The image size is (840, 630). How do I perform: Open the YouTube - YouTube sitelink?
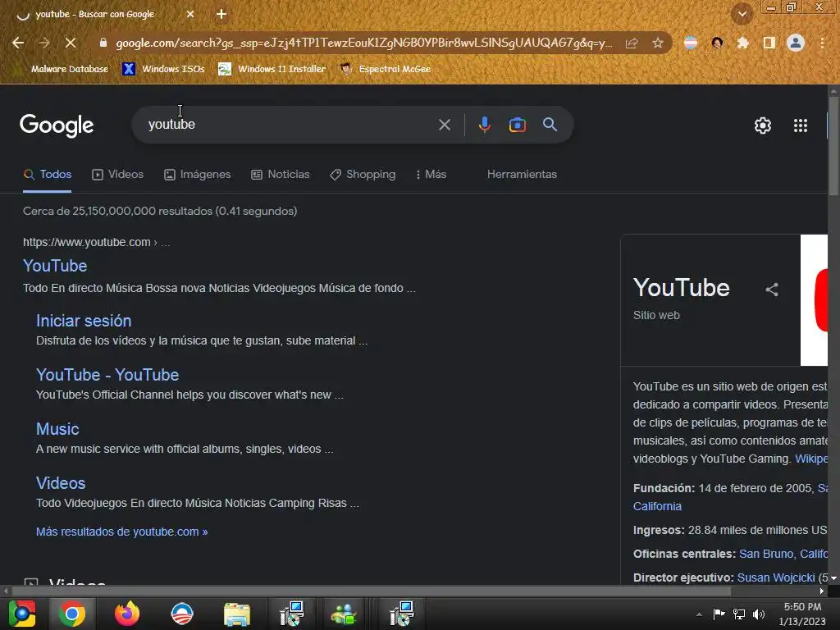click(107, 375)
